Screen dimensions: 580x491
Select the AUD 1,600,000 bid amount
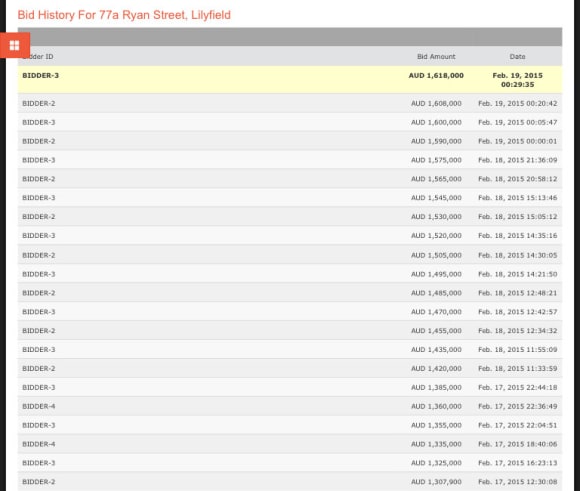pyautogui.click(x=436, y=122)
